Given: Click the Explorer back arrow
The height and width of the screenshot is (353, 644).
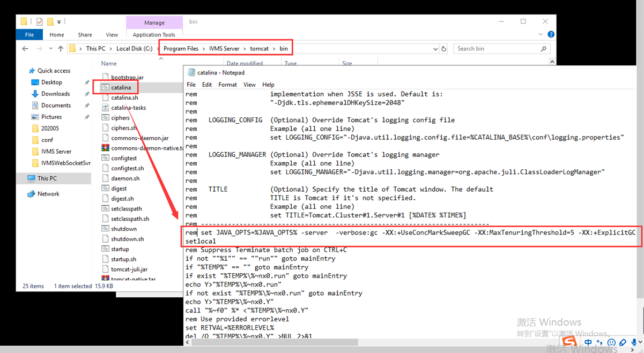Looking at the screenshot, I should pos(25,49).
